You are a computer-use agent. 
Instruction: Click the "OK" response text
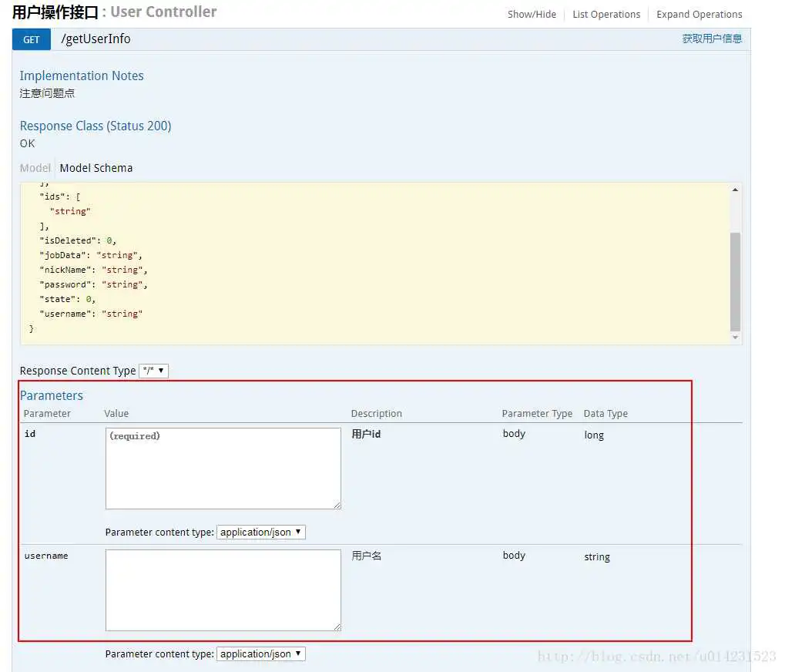pos(28,143)
